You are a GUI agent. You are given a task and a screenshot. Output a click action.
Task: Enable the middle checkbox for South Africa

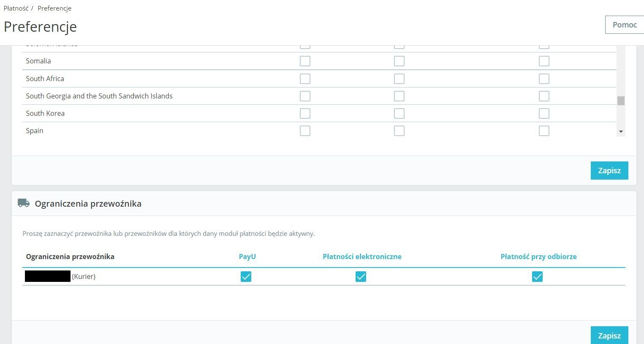(x=399, y=79)
